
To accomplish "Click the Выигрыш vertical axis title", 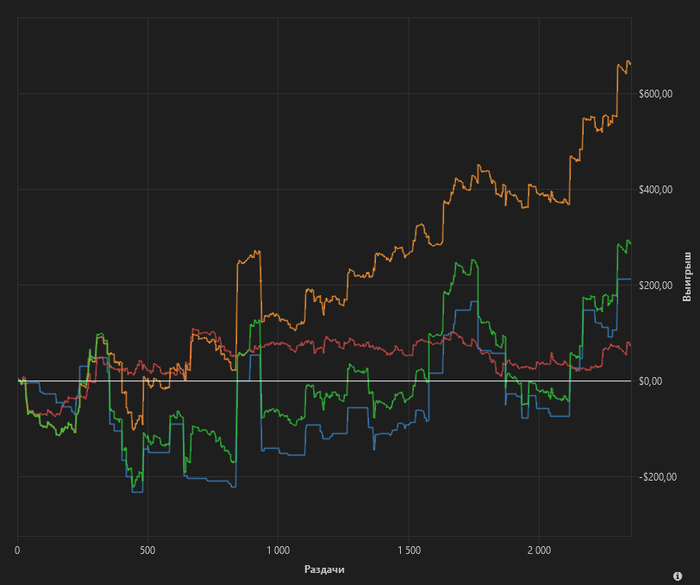I will 687,277.
